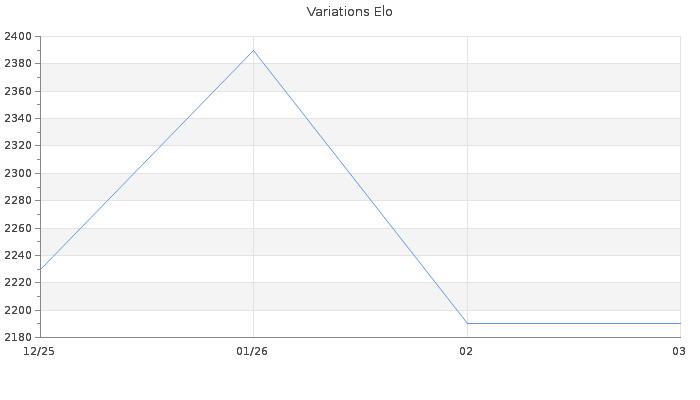
Task: Click the 2220 y-axis label
Action: point(19,282)
